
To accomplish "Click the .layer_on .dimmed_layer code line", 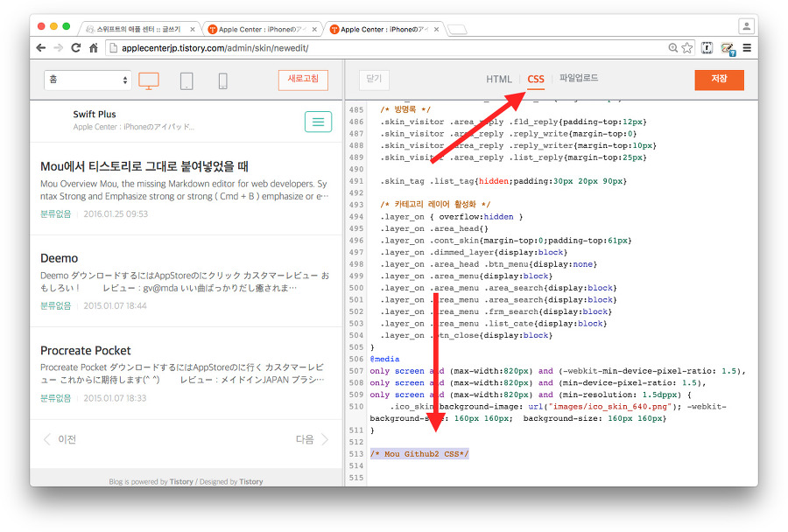I will click(474, 252).
